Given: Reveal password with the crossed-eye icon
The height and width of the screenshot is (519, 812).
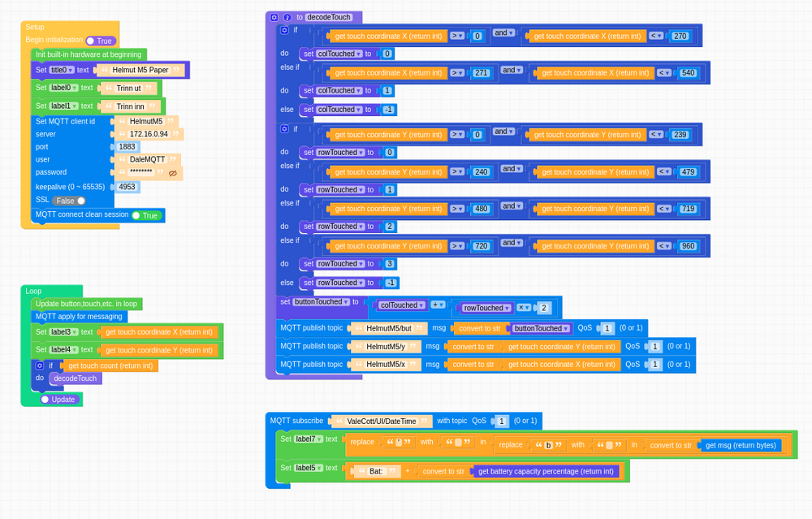Looking at the screenshot, I should coord(172,173).
